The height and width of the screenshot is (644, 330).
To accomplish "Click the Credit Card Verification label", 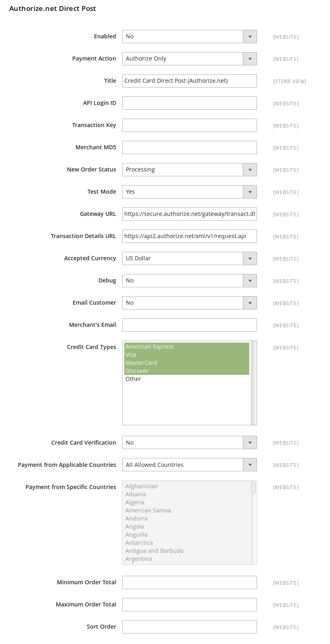I will [x=84, y=443].
